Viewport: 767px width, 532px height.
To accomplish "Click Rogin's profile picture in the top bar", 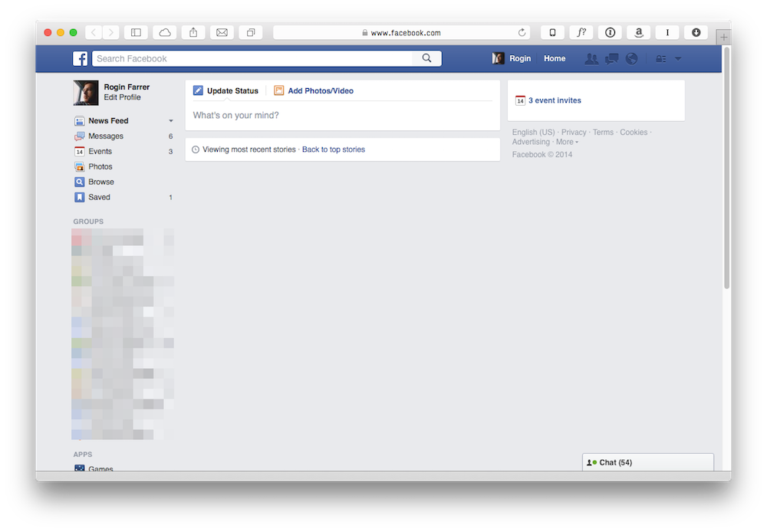I will (x=498, y=58).
